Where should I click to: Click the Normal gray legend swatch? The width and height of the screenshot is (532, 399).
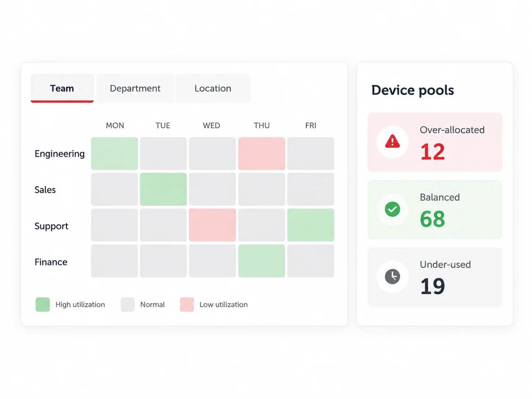tap(127, 305)
